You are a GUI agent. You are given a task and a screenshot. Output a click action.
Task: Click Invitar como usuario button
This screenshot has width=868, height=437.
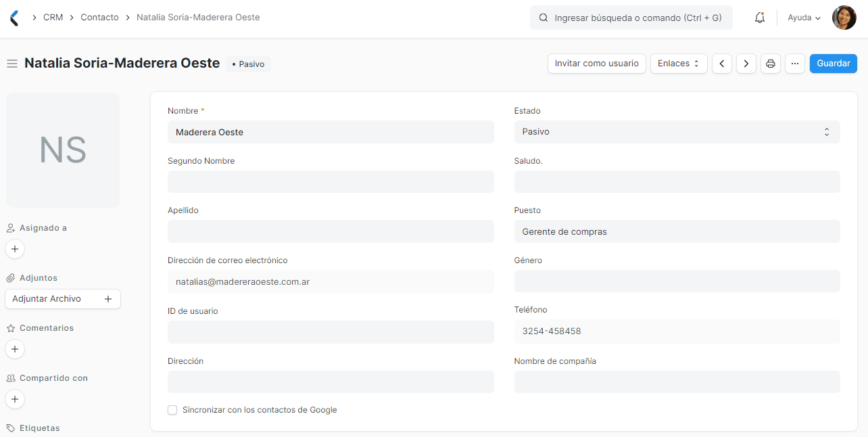[x=596, y=64]
